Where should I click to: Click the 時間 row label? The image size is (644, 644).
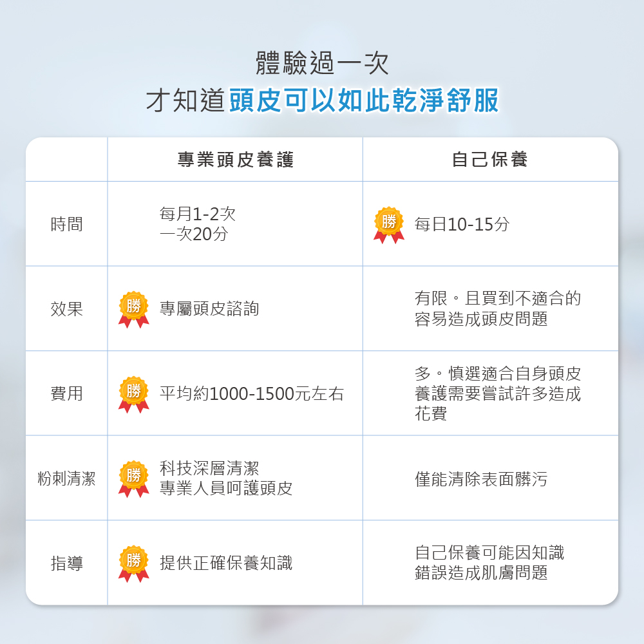(x=66, y=224)
